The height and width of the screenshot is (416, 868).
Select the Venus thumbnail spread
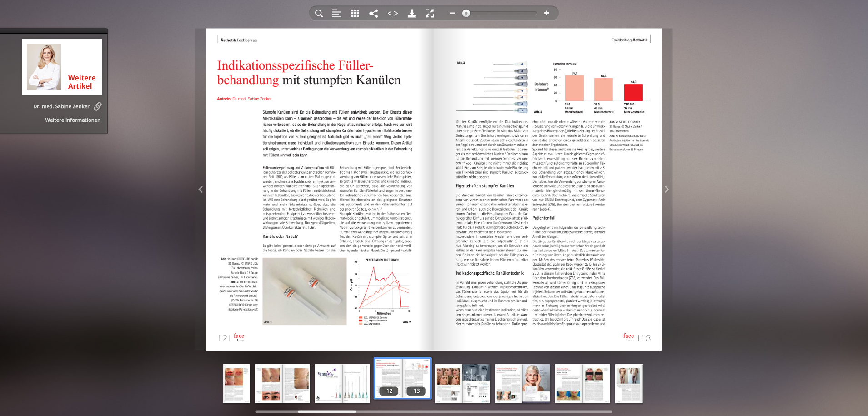(342, 384)
